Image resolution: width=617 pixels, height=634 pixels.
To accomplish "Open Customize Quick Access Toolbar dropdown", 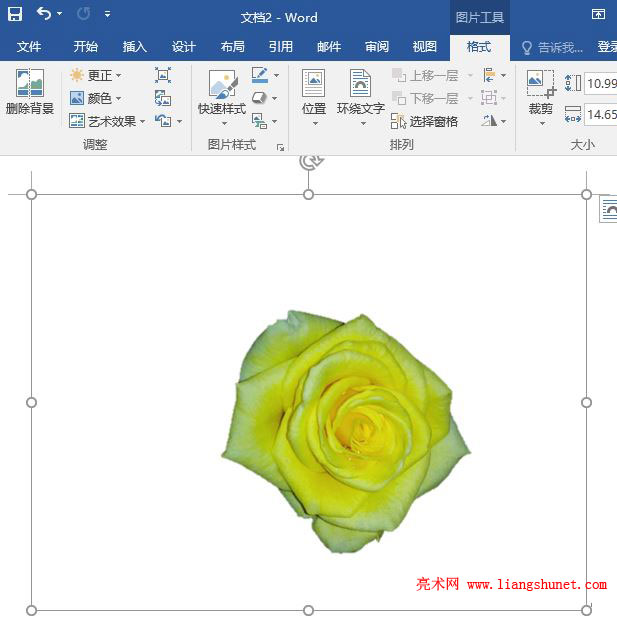I will [107, 14].
